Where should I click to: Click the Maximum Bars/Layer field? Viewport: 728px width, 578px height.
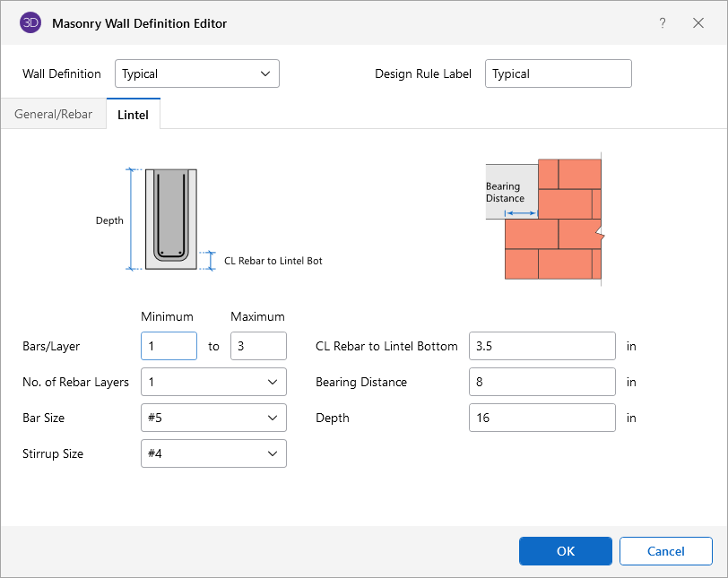point(258,346)
